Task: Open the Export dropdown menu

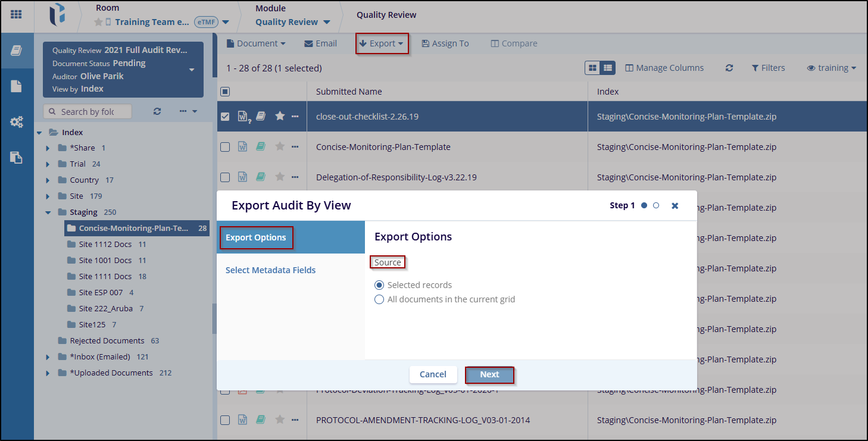Action: [382, 43]
